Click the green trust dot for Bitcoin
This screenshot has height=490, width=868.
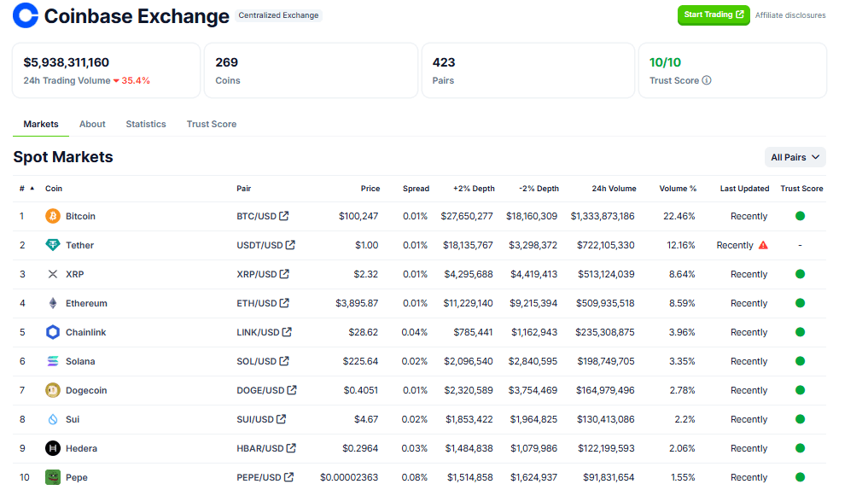(800, 216)
